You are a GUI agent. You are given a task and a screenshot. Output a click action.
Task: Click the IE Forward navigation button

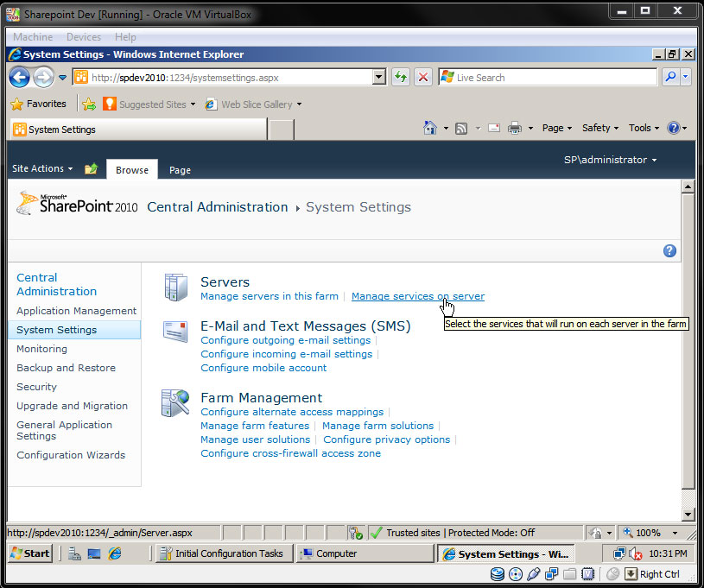click(43, 77)
